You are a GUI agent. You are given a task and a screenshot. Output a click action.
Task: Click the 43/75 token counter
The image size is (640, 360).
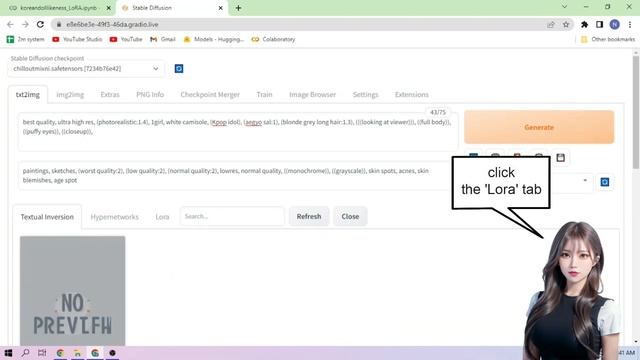click(x=438, y=112)
